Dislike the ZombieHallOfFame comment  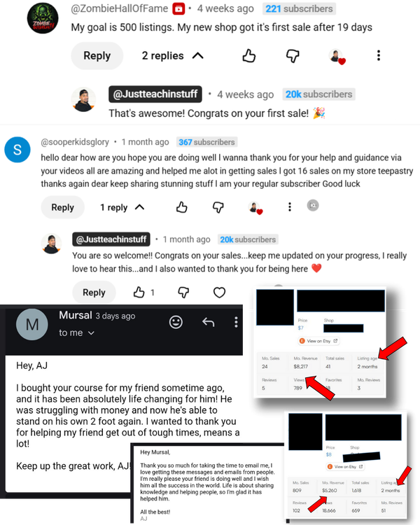(293, 56)
